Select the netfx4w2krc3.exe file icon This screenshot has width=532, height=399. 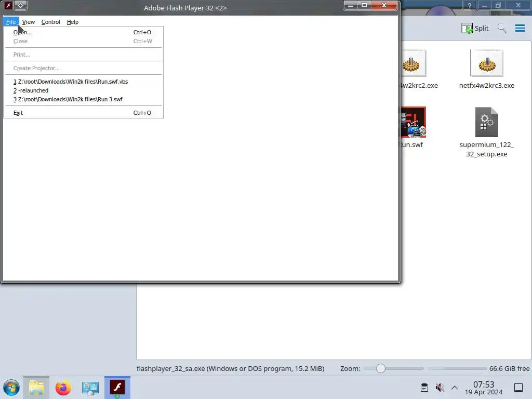pos(486,63)
